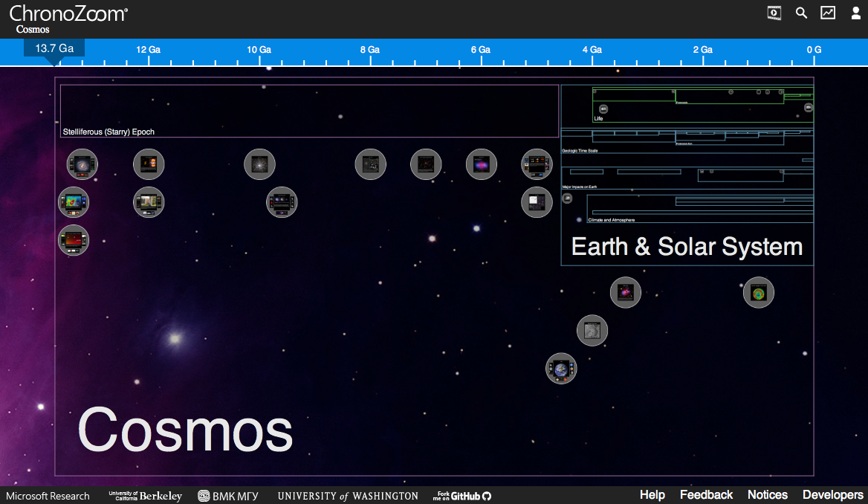Click the Microsoft Research footer link

click(x=48, y=496)
